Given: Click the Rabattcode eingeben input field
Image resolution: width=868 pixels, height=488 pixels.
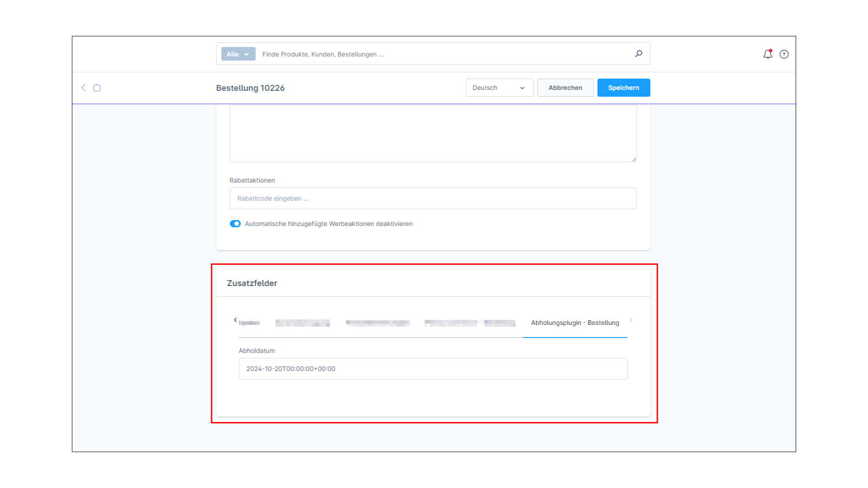Looking at the screenshot, I should click(434, 198).
